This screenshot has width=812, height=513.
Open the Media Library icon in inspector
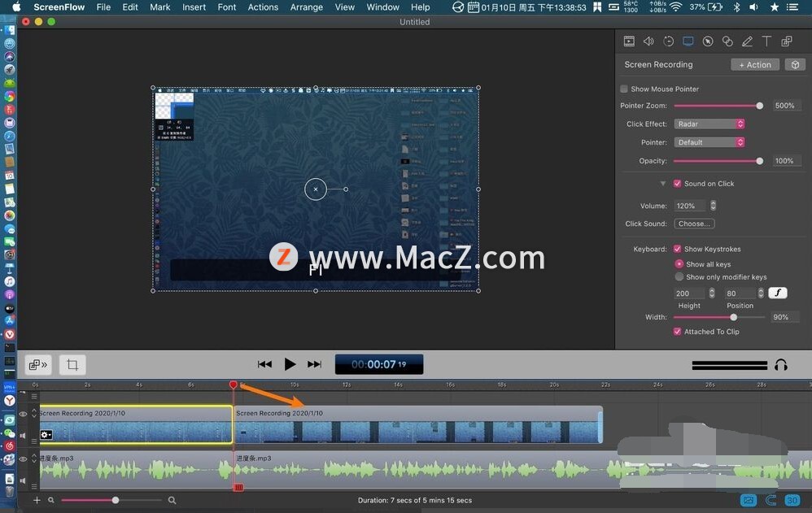pyautogui.click(x=787, y=41)
